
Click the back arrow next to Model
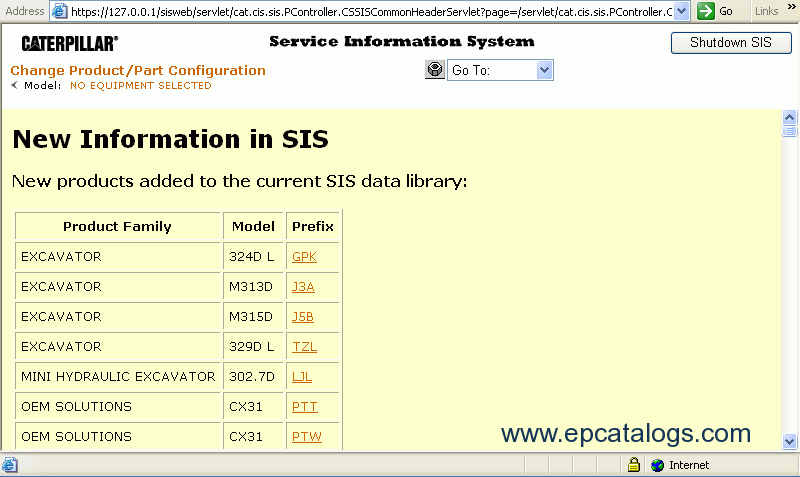click(14, 86)
